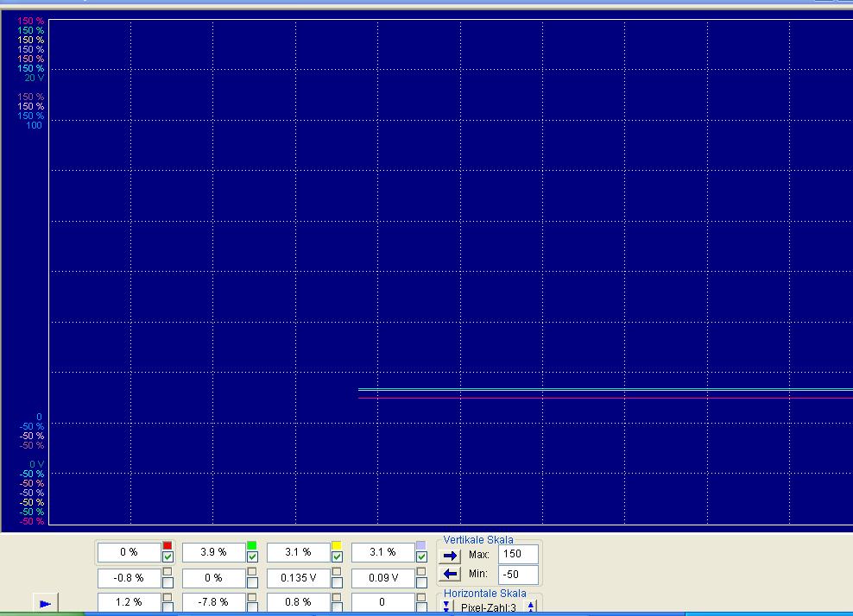853x616 pixels.
Task: Click the red color swatch beside 0 %
Action: (167, 545)
